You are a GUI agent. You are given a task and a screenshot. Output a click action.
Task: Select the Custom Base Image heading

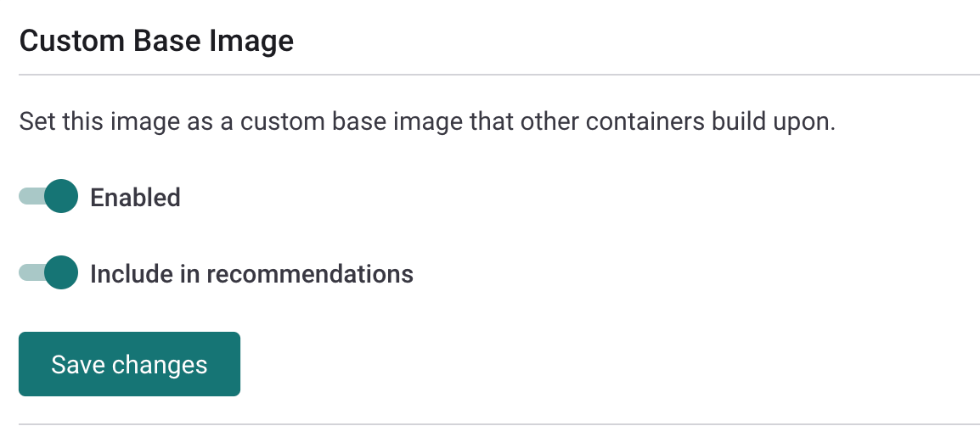coord(156,41)
